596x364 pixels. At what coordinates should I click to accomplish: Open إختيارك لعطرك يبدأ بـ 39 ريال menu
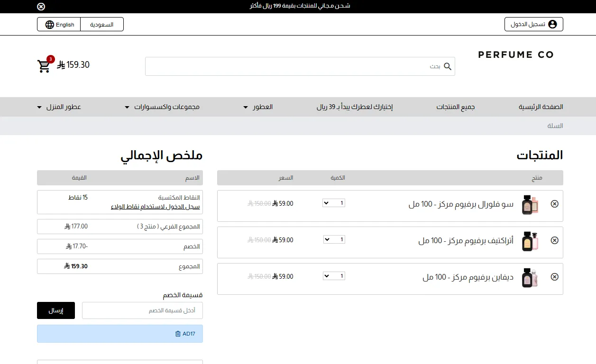click(355, 107)
